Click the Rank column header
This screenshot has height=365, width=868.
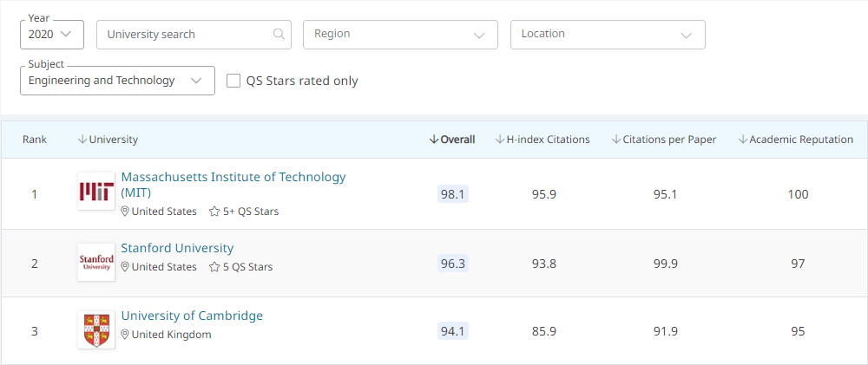(x=35, y=140)
